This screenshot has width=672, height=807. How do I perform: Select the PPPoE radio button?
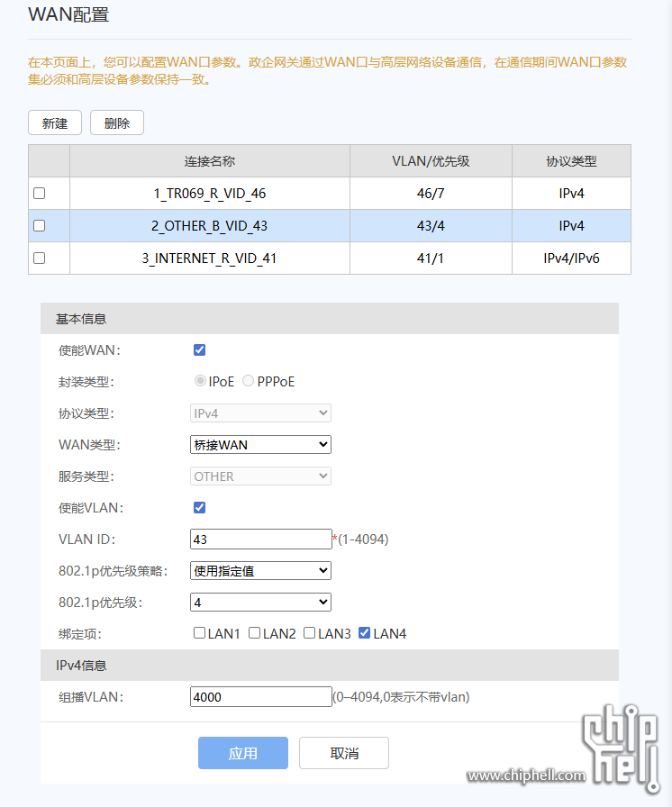(x=248, y=381)
